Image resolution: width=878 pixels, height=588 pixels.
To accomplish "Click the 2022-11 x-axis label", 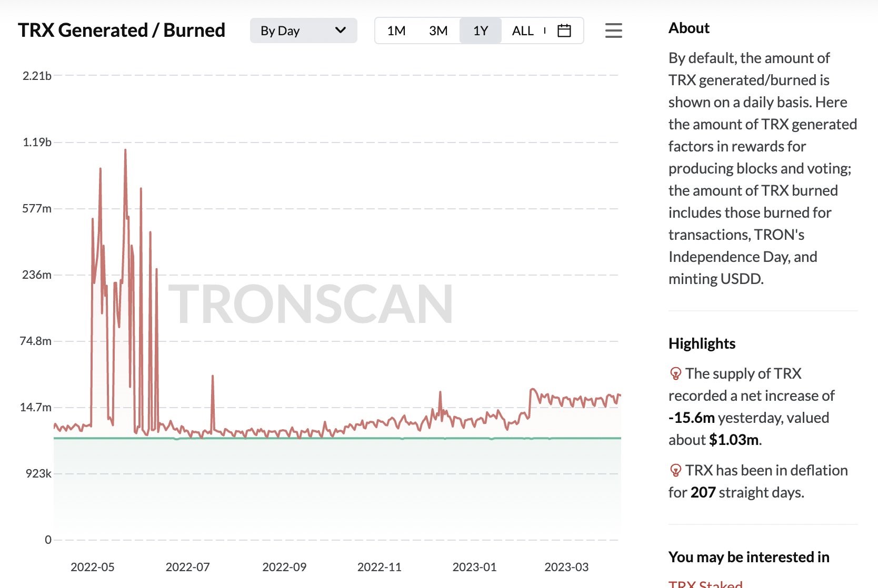I will pos(380,567).
